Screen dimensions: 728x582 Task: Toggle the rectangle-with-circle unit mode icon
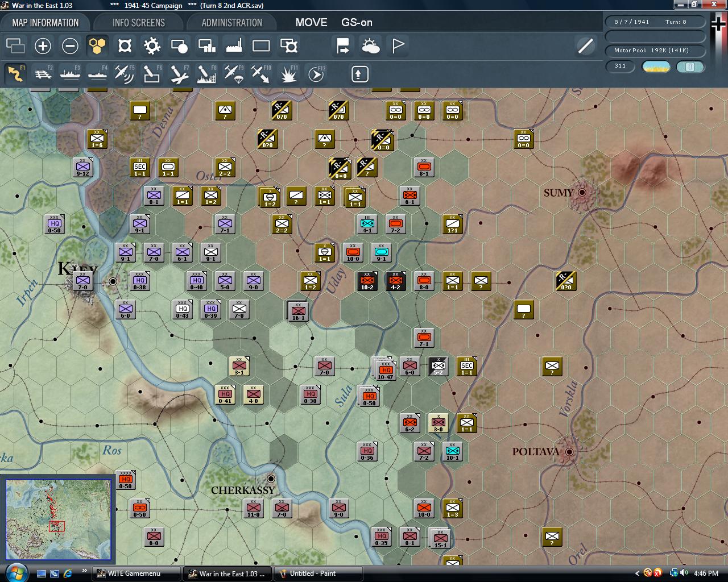point(179,46)
